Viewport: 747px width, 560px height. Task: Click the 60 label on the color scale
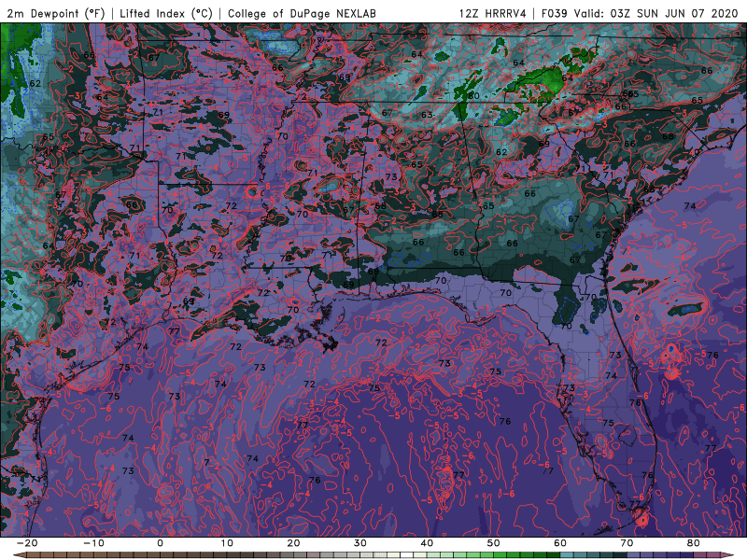[x=560, y=543]
